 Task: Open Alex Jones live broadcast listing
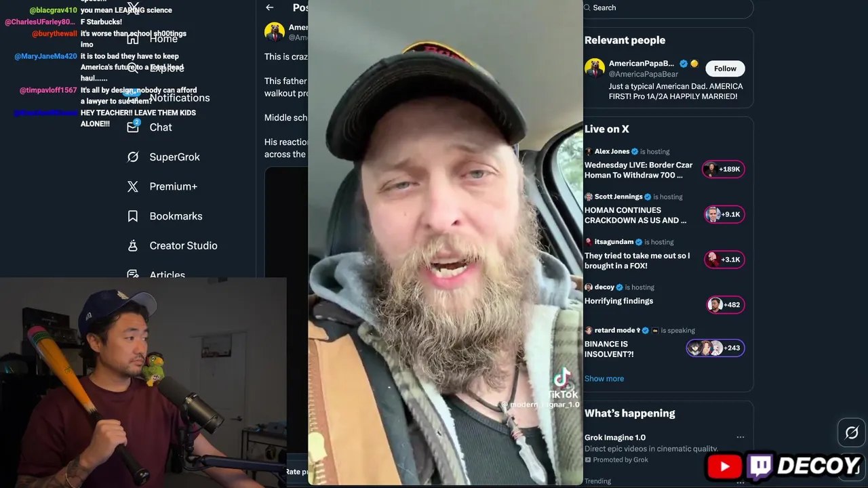pos(639,169)
